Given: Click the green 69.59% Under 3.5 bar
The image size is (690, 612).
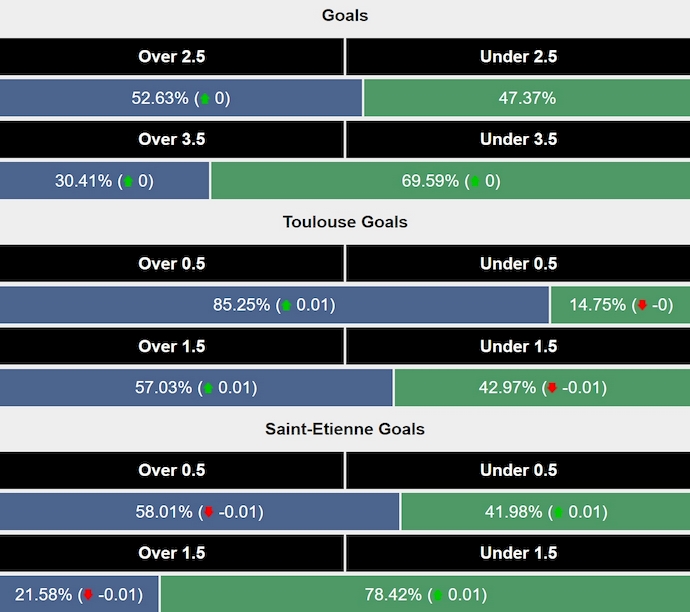Looking at the screenshot, I should tap(450, 182).
